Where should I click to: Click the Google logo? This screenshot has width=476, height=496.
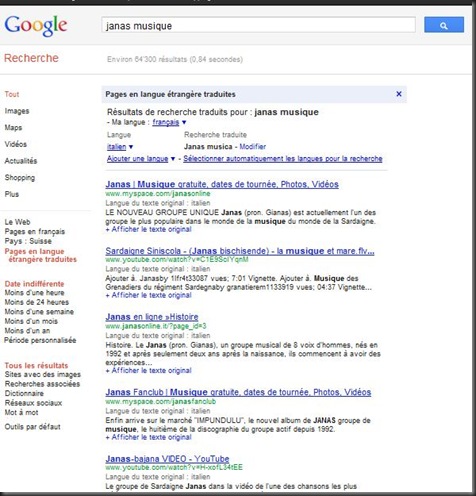click(36, 26)
